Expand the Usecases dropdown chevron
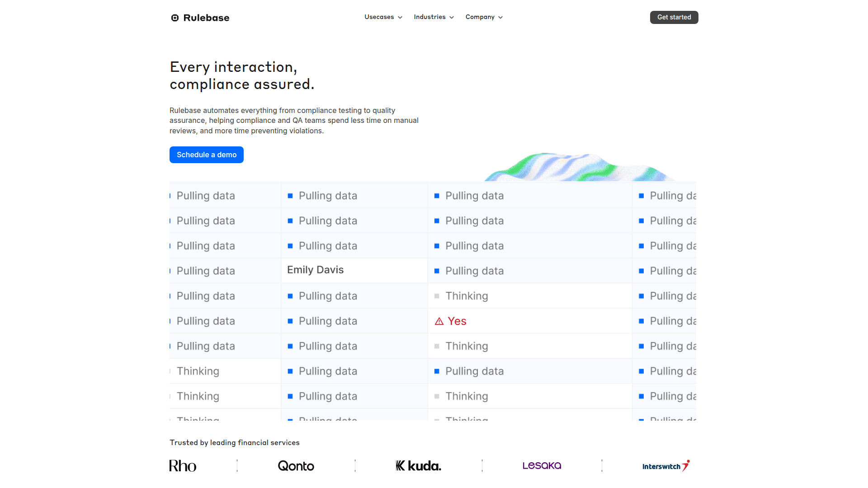868x488 pixels. click(x=400, y=18)
